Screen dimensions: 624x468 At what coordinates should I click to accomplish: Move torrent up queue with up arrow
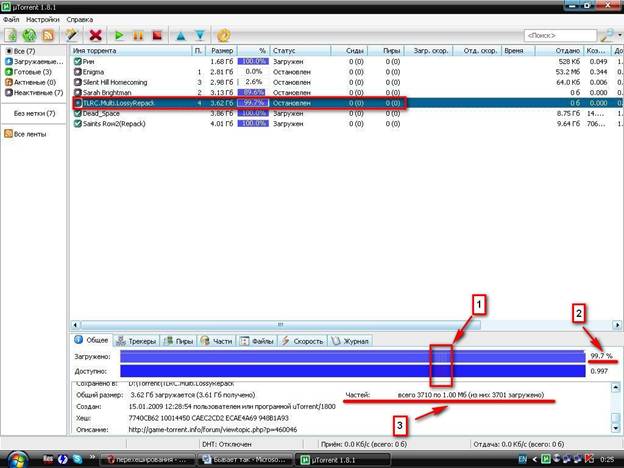181,36
